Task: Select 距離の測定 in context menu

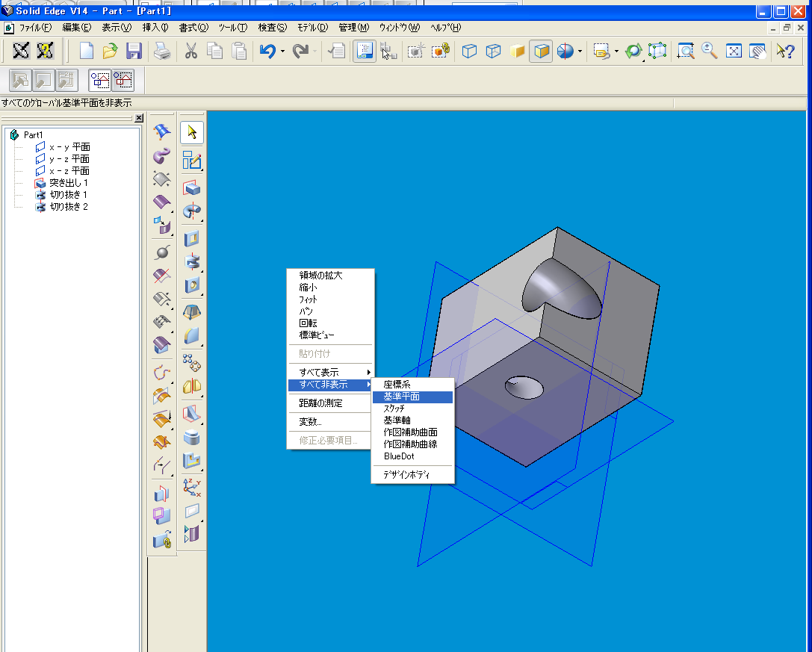Action: click(330, 403)
